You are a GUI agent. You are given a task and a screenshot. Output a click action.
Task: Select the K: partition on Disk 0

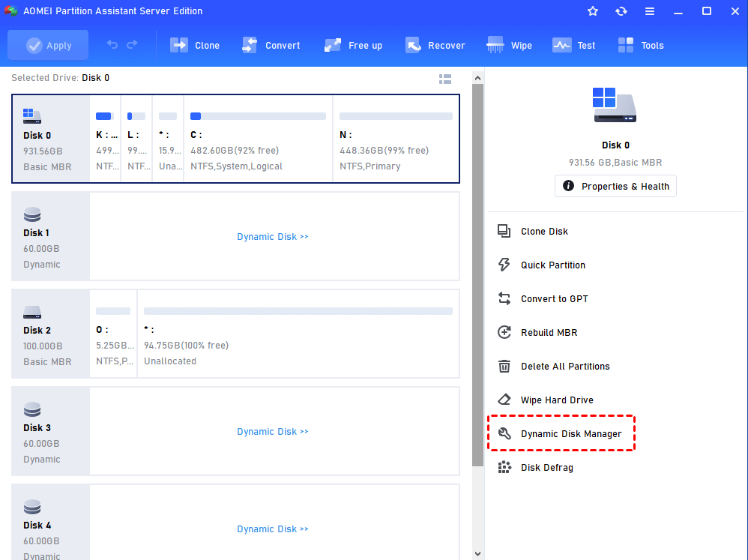[x=106, y=139]
